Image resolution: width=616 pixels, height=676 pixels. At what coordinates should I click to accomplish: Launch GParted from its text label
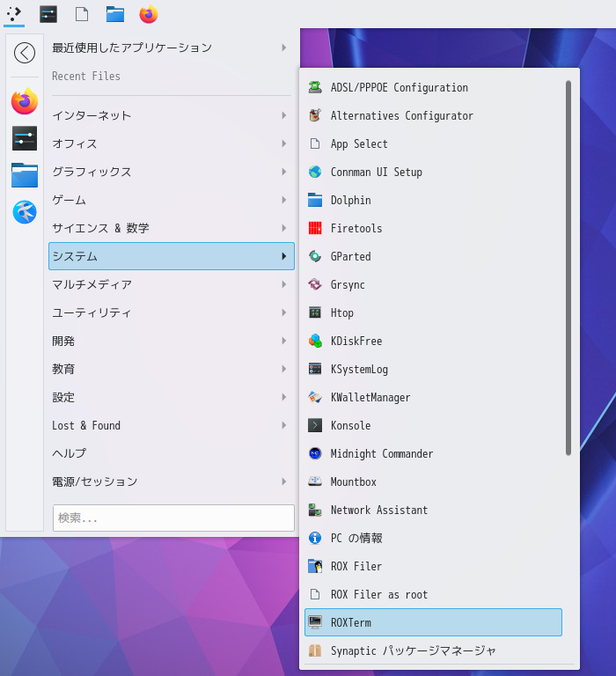(x=350, y=256)
